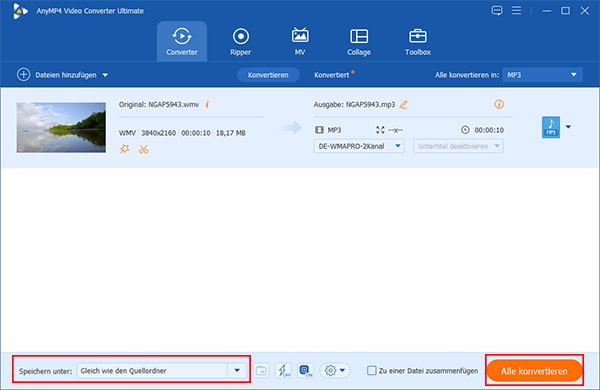Expand the arrow beside the settings gear
Viewport: 600px width, 390px height.
(342, 370)
